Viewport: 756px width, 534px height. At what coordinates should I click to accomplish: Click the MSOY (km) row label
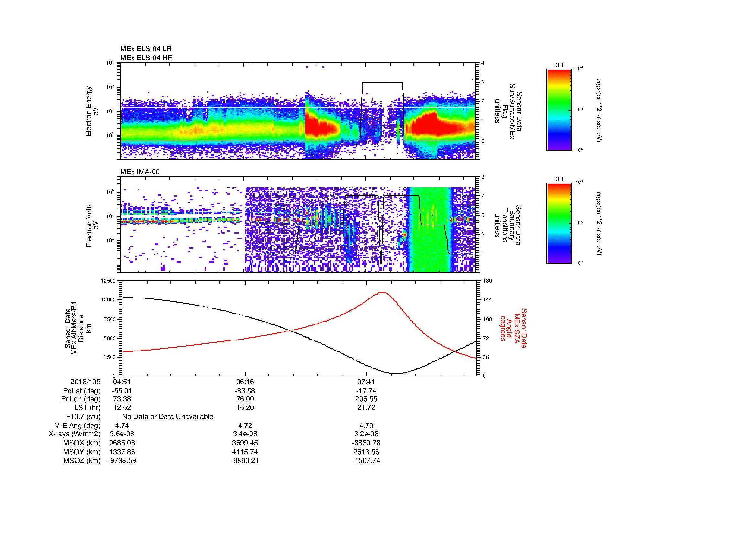[x=82, y=452]
